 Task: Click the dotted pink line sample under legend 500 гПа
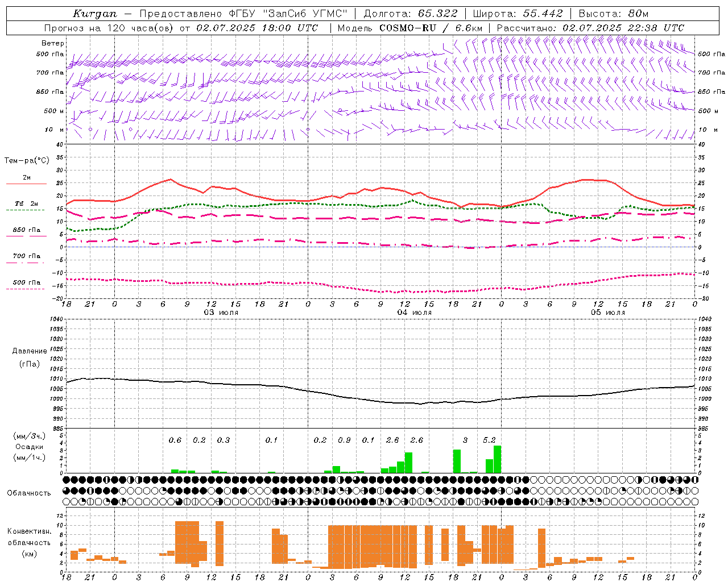pos(26,289)
